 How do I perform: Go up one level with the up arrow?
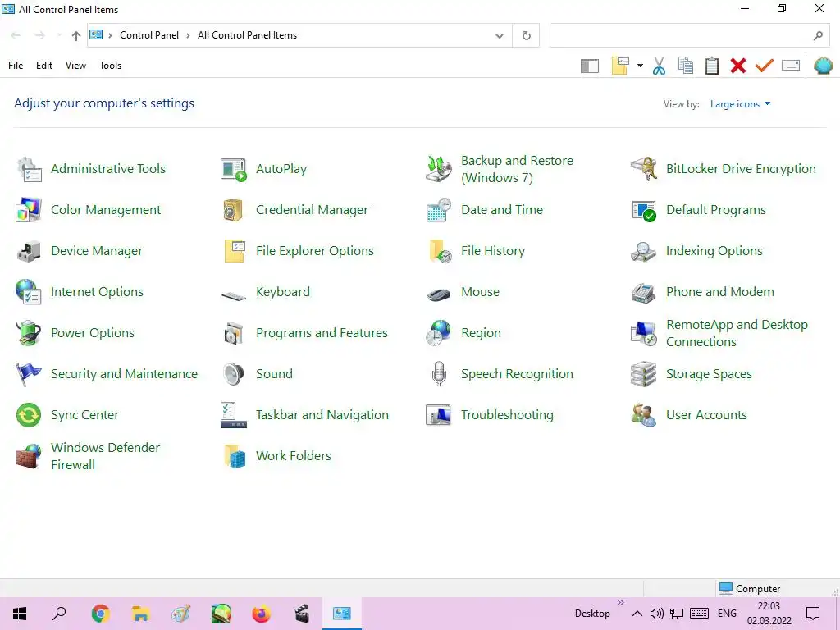point(76,36)
